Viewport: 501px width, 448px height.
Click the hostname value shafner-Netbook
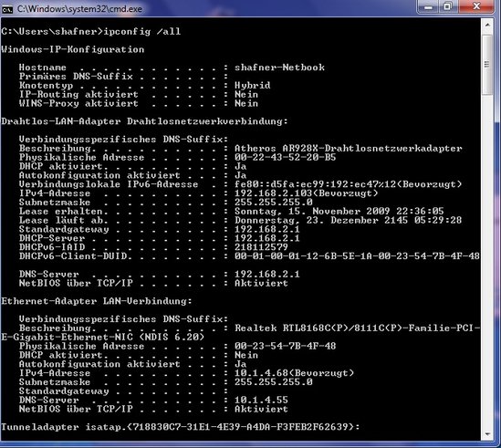click(x=279, y=68)
